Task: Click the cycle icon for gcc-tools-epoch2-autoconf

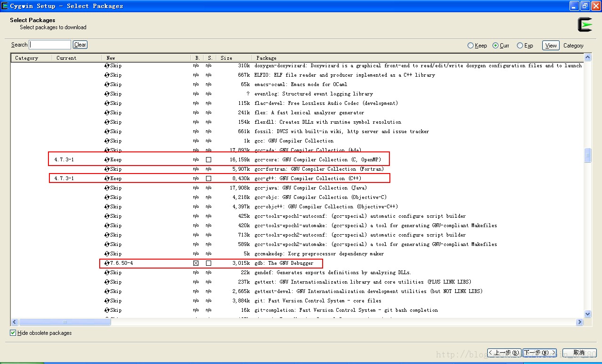Action: pyautogui.click(x=107, y=235)
